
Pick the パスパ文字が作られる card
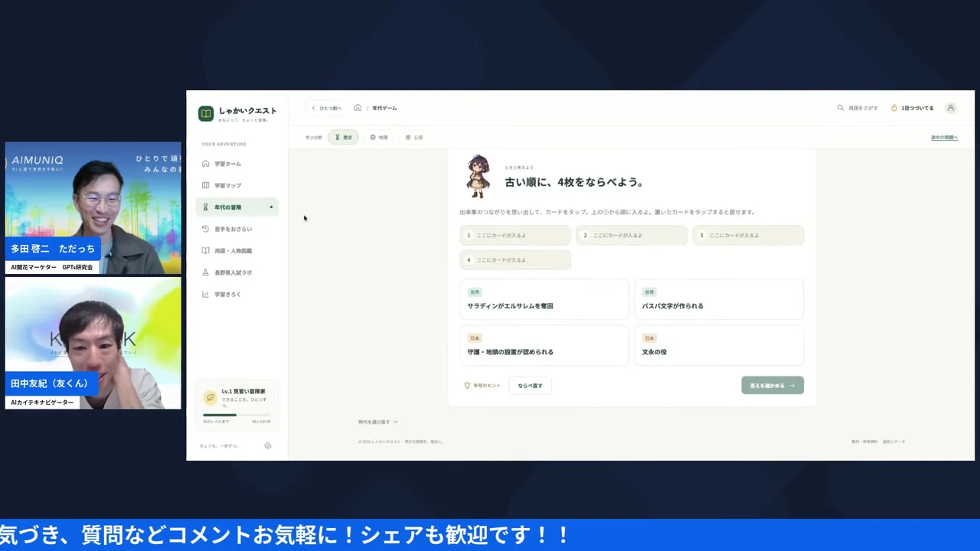719,299
